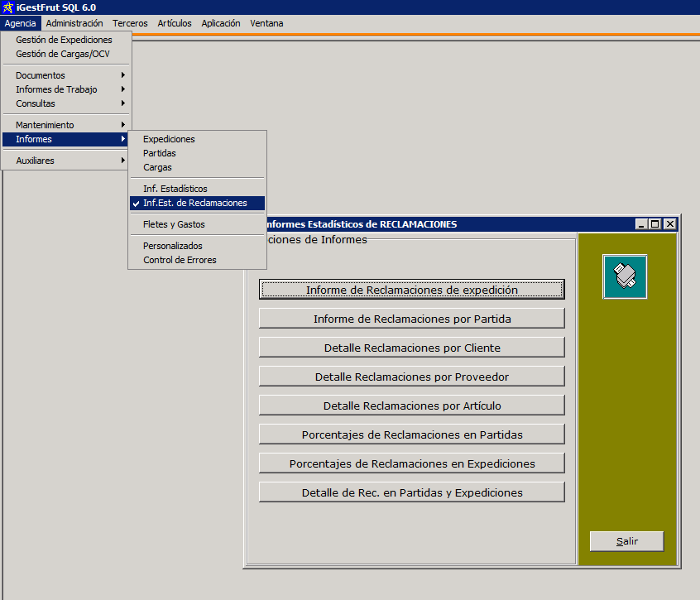Minimize the Informes Estadísticos de RECLAMACIONES window
The image size is (700, 600).
pyautogui.click(x=641, y=224)
